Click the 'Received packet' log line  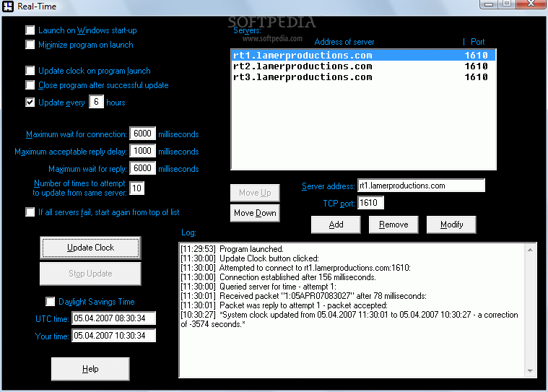tap(303, 296)
